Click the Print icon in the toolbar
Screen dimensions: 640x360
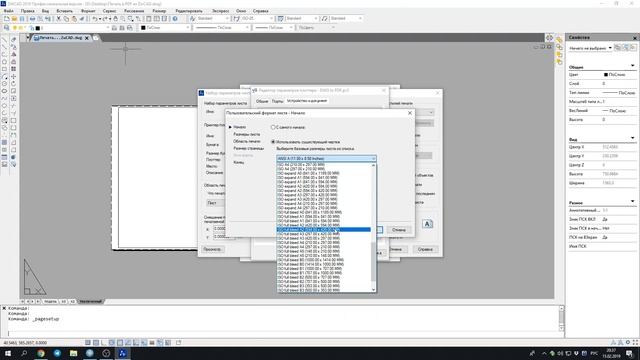point(32,19)
